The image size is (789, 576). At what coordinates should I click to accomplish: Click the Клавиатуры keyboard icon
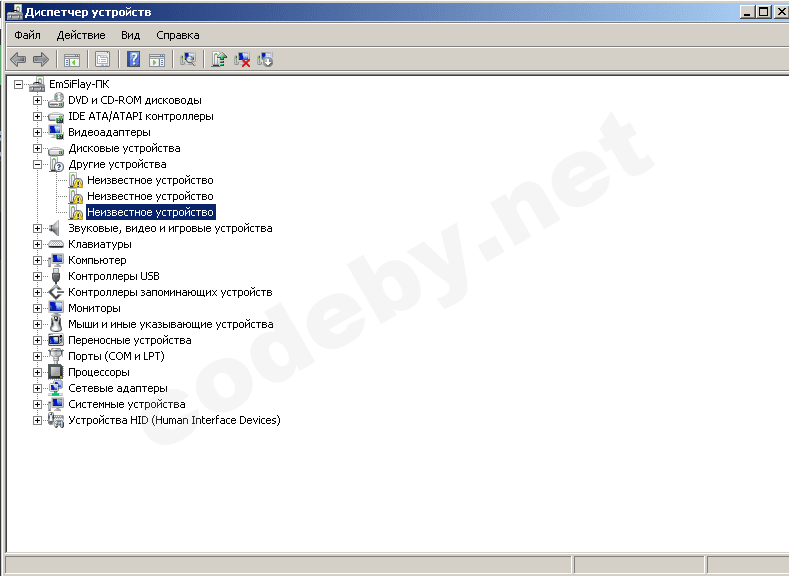point(56,244)
